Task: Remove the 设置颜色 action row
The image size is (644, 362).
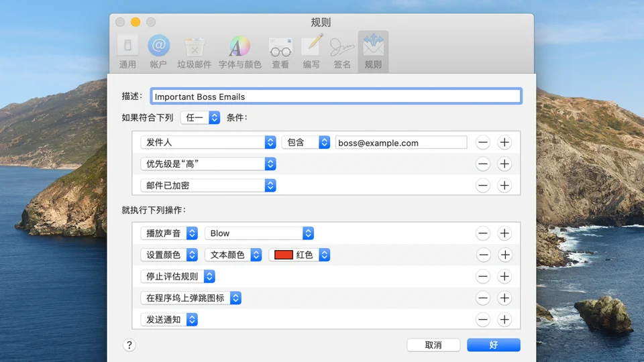Action: click(x=484, y=255)
